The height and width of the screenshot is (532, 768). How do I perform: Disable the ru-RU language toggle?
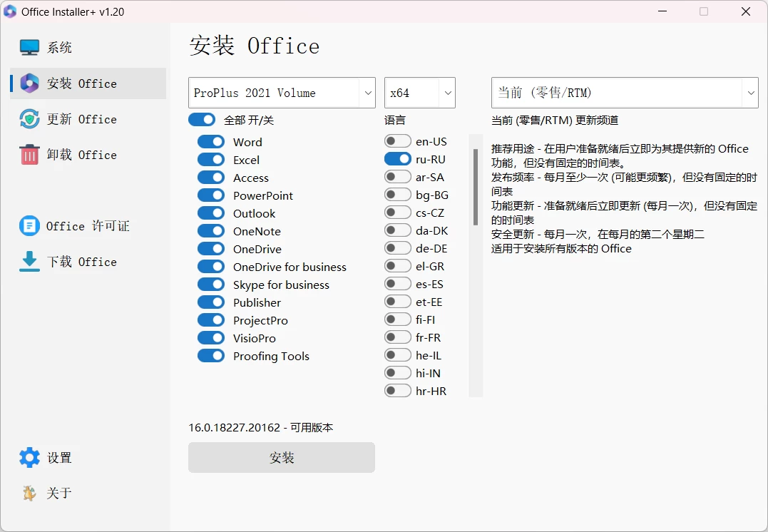[398, 159]
